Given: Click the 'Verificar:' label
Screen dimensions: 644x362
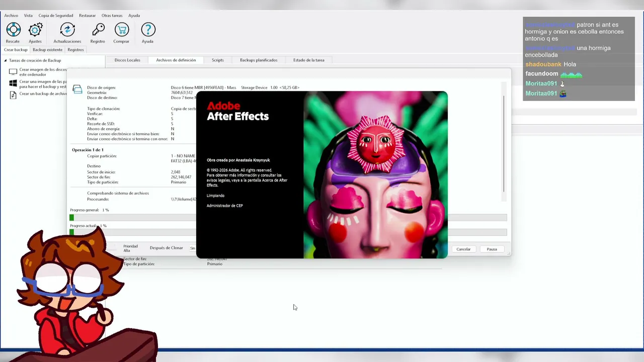Looking at the screenshot, I should click(95, 114).
